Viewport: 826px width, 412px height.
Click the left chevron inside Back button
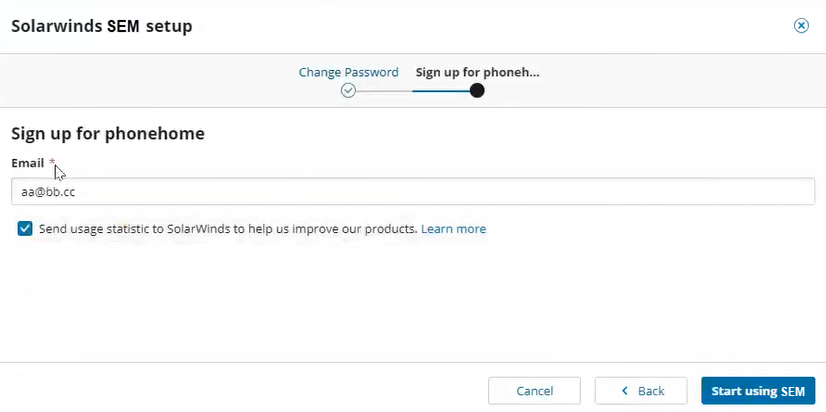[625, 391]
